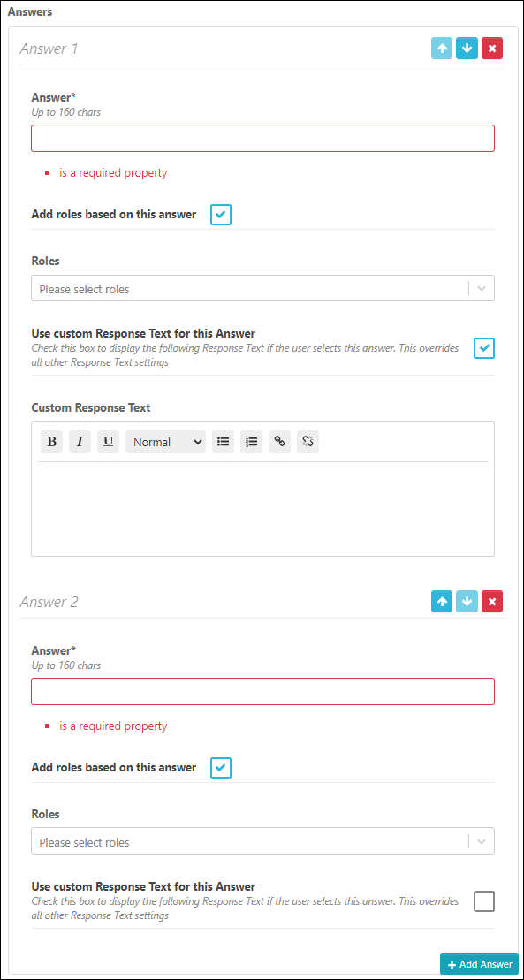Uncheck Add roles checkbox for Answer 2
The height and width of the screenshot is (980, 524).
pyautogui.click(x=222, y=768)
